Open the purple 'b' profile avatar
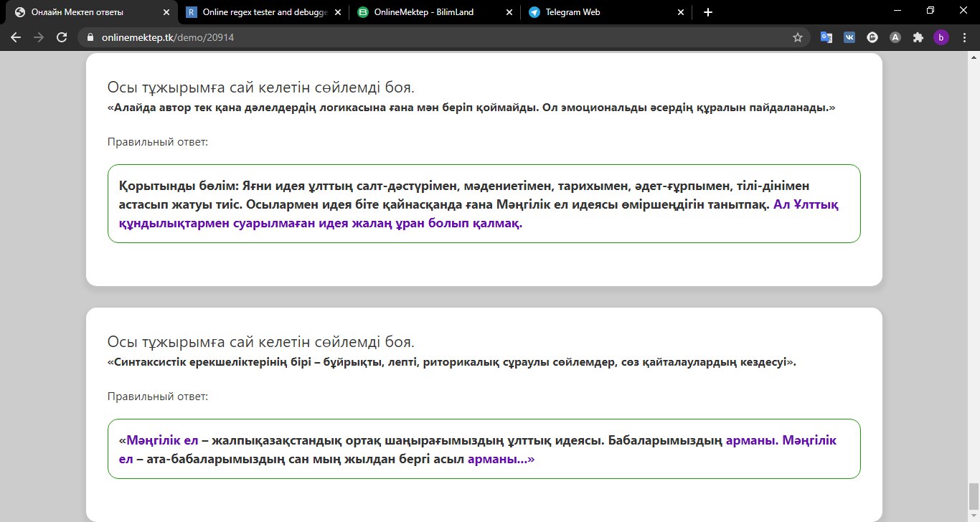 pyautogui.click(x=941, y=37)
